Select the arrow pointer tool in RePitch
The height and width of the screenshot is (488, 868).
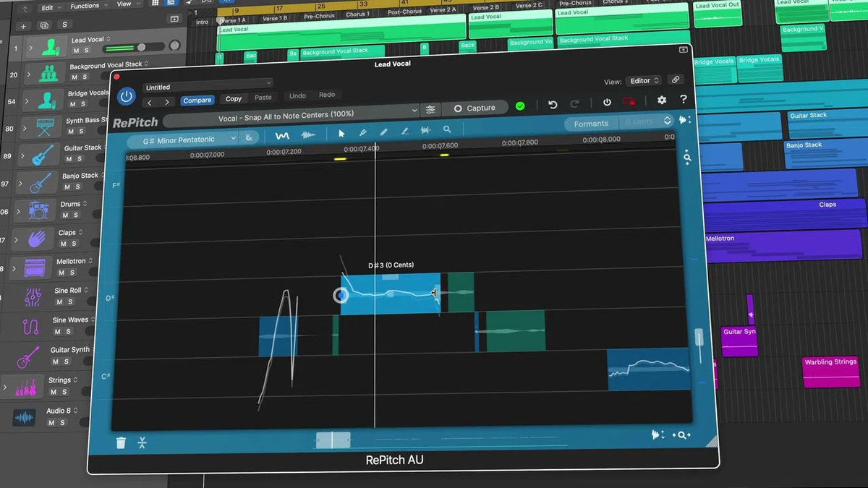[342, 132]
